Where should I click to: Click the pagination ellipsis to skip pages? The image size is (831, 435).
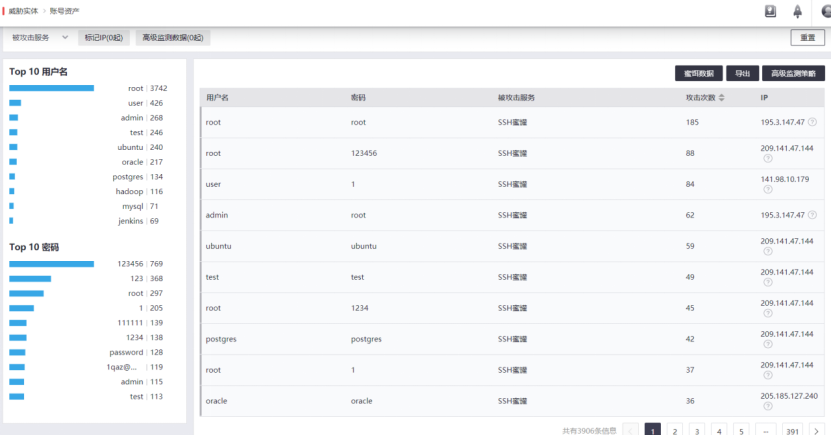[x=766, y=431]
